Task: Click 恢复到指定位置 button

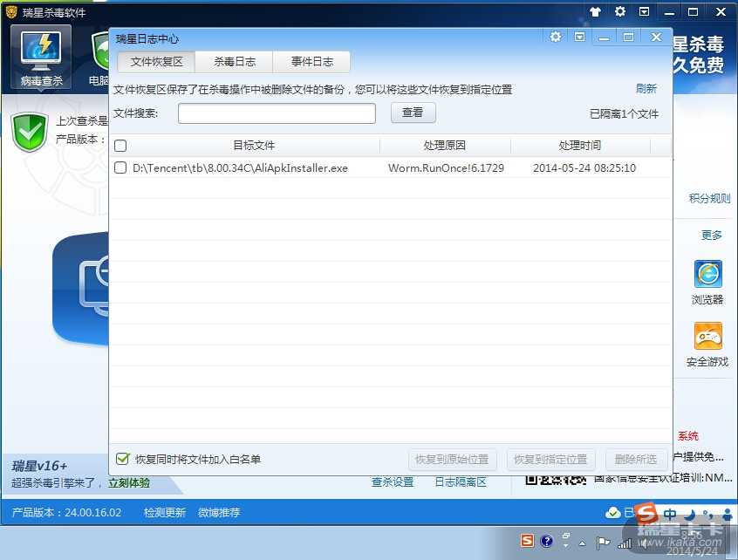Action: (x=550, y=460)
